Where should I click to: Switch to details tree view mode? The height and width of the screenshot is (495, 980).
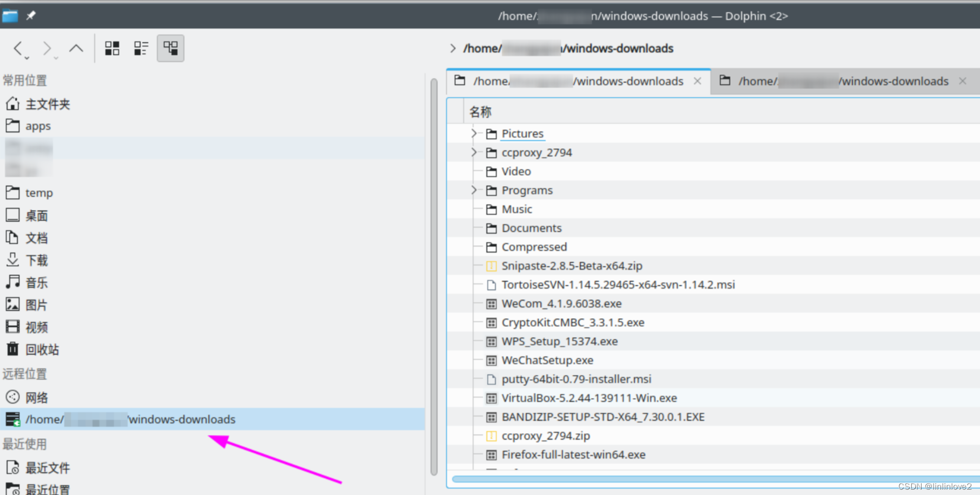coord(170,48)
